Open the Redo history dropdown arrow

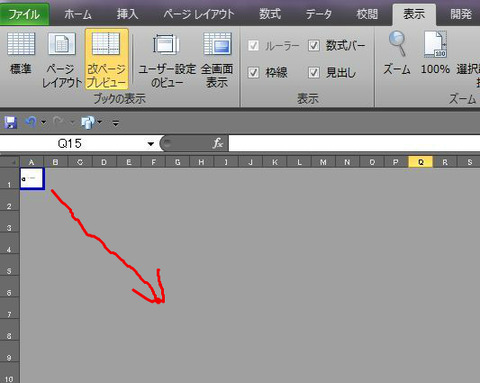coord(72,123)
